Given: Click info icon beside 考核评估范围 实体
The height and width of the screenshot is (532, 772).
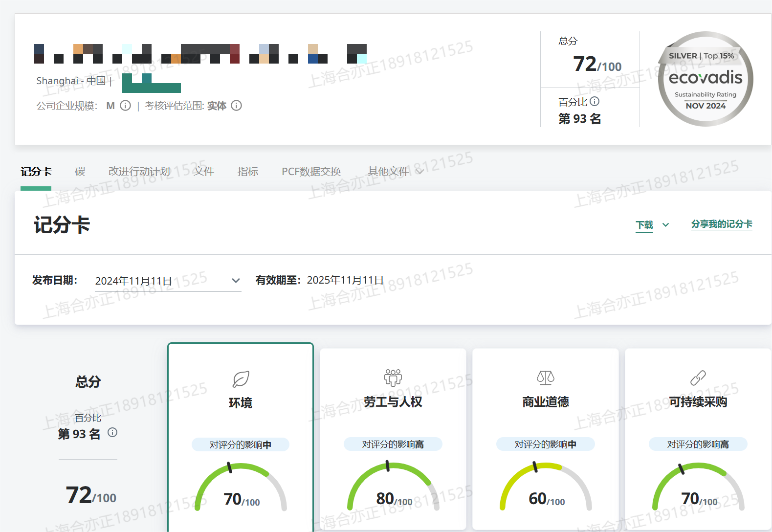Looking at the screenshot, I should coord(237,106).
